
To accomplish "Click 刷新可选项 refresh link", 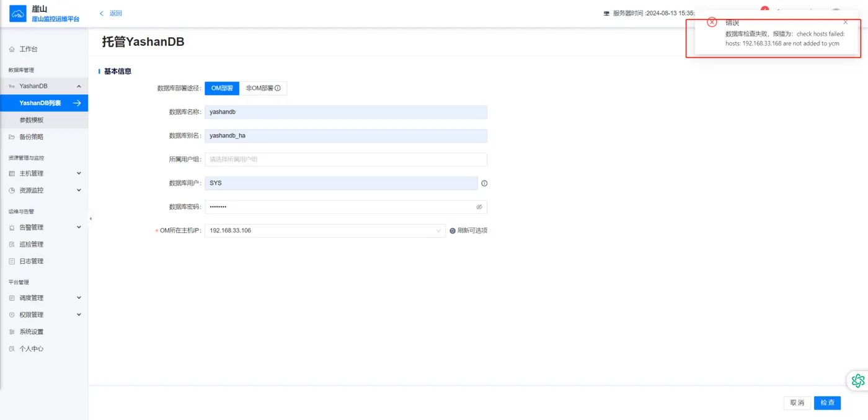I will [x=469, y=231].
